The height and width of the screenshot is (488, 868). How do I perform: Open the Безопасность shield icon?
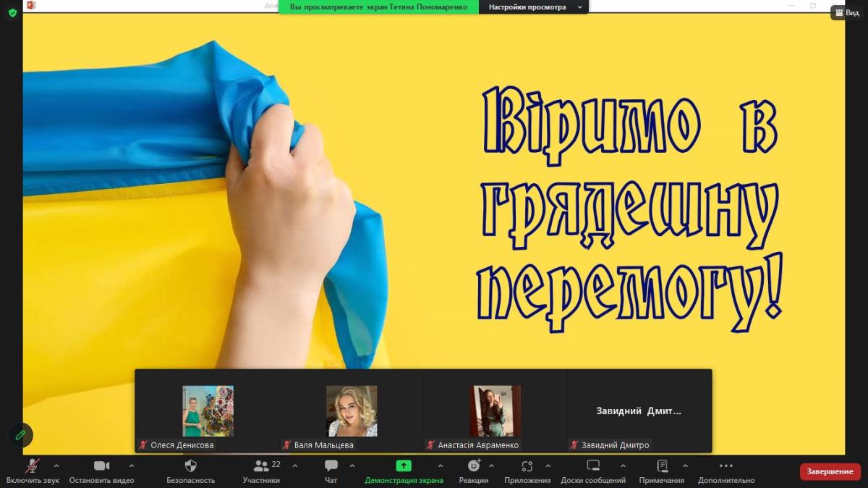(x=190, y=466)
